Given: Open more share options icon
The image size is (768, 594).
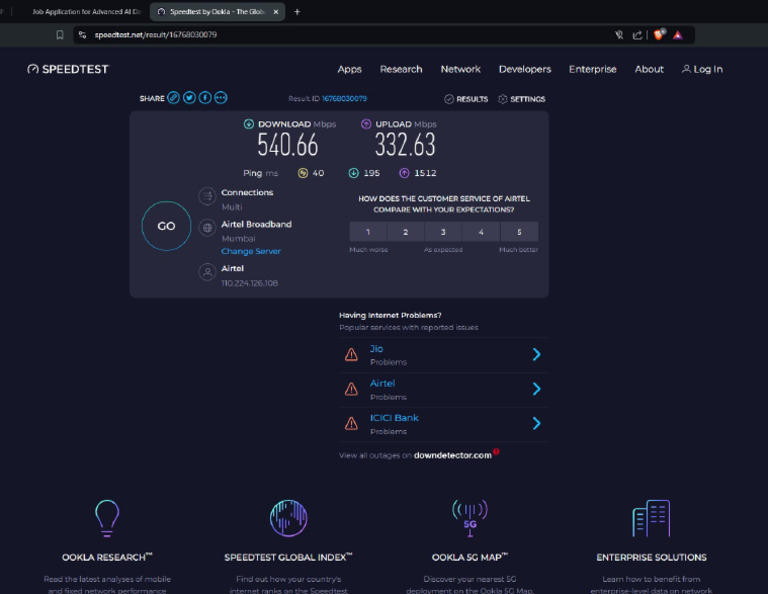Looking at the screenshot, I should point(221,98).
